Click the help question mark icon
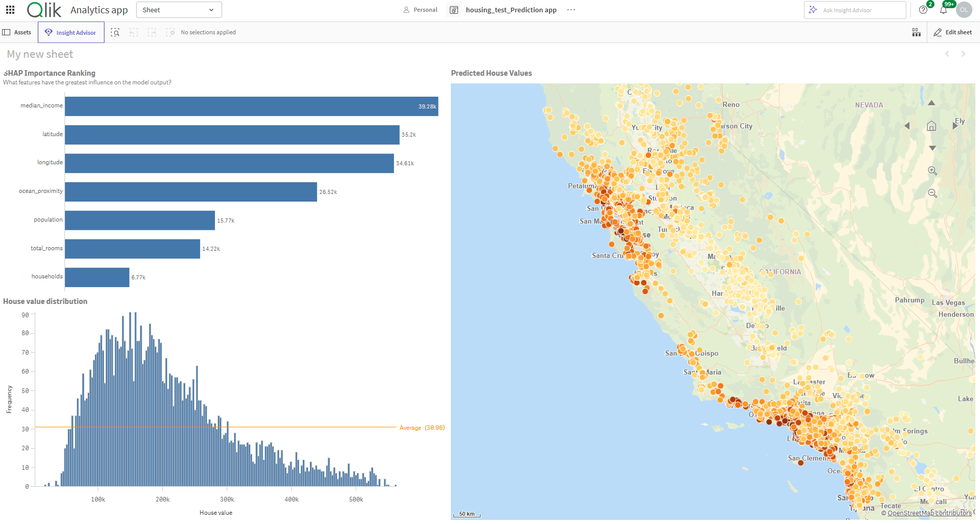Screen dimensions: 980x524 pyautogui.click(x=923, y=10)
